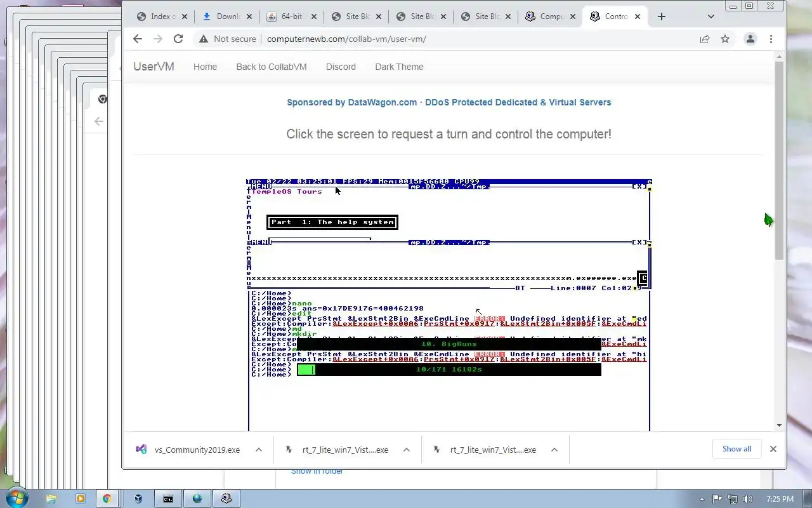Open a new browser tab

click(662, 17)
